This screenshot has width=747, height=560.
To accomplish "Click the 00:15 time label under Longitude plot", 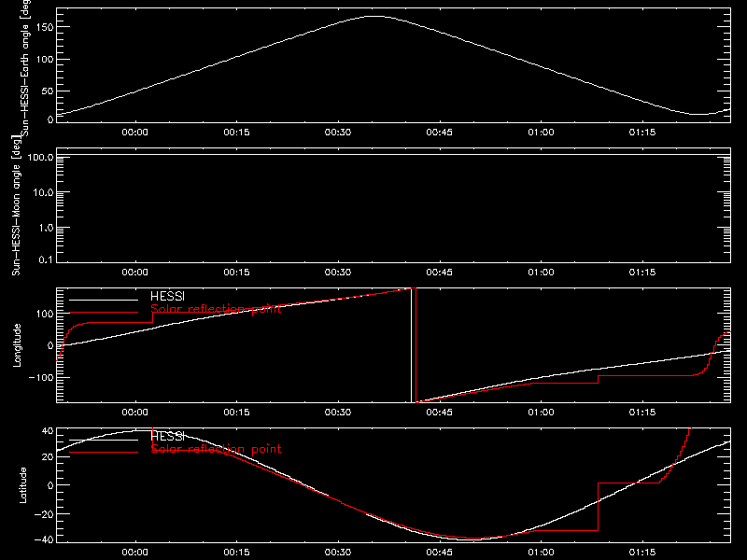I will click(x=236, y=413).
